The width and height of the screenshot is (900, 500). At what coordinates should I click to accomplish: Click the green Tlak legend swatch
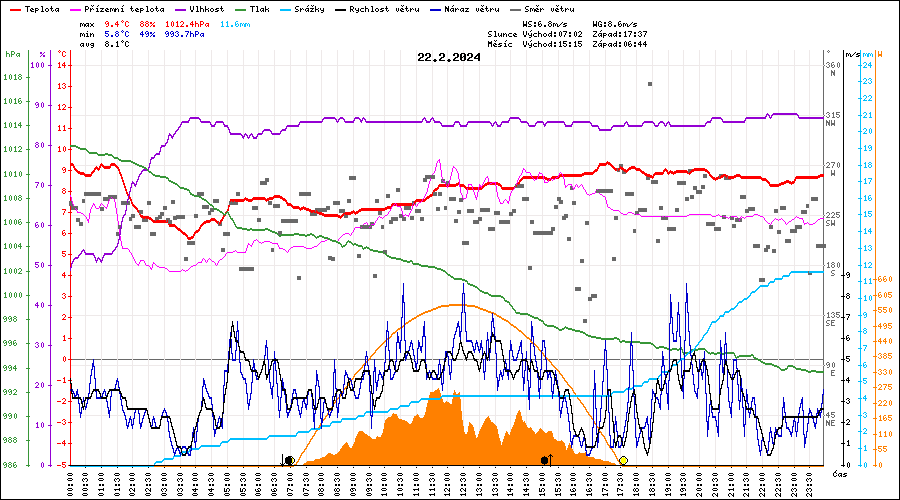241,10
